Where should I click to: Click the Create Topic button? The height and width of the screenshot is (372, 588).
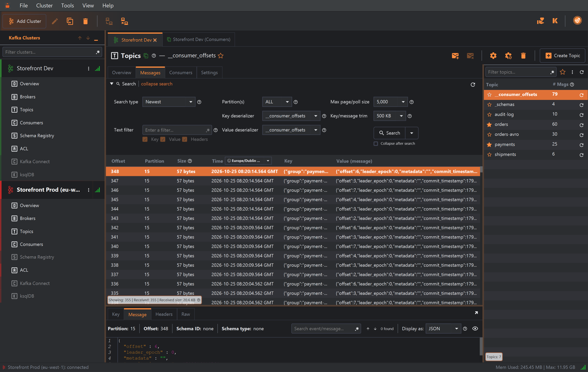(x=563, y=56)
